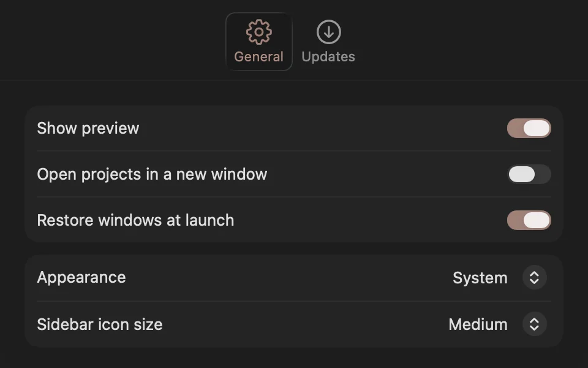
Task: Enable Open projects in a new window
Action: [x=529, y=174]
